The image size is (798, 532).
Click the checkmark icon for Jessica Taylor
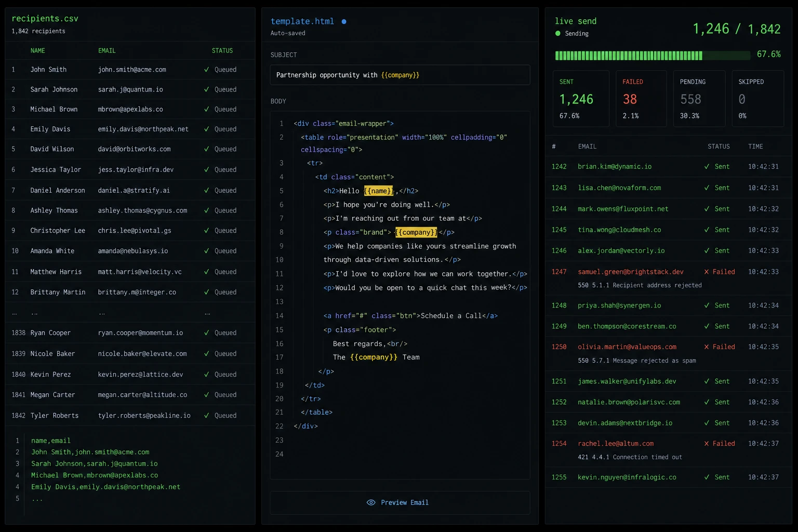coord(206,169)
